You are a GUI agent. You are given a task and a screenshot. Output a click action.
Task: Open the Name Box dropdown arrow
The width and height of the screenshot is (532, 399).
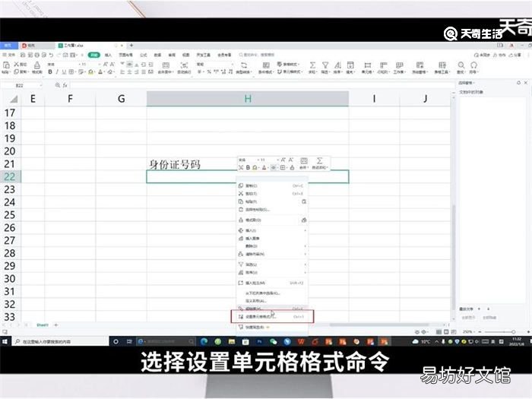tap(41, 85)
